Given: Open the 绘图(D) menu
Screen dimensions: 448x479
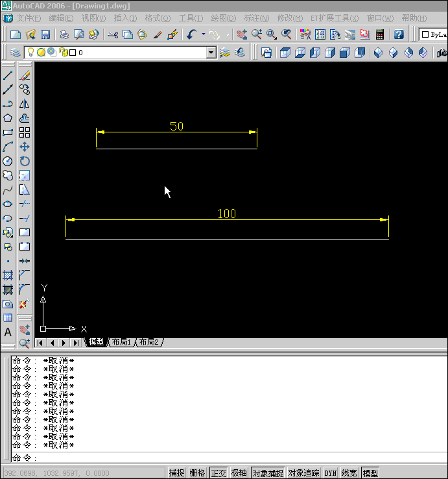Looking at the screenshot, I should point(224,18).
